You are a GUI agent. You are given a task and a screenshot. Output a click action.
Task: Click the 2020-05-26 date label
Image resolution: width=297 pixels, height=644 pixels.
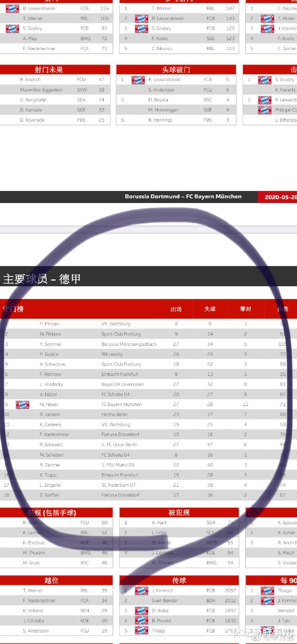pos(281,197)
